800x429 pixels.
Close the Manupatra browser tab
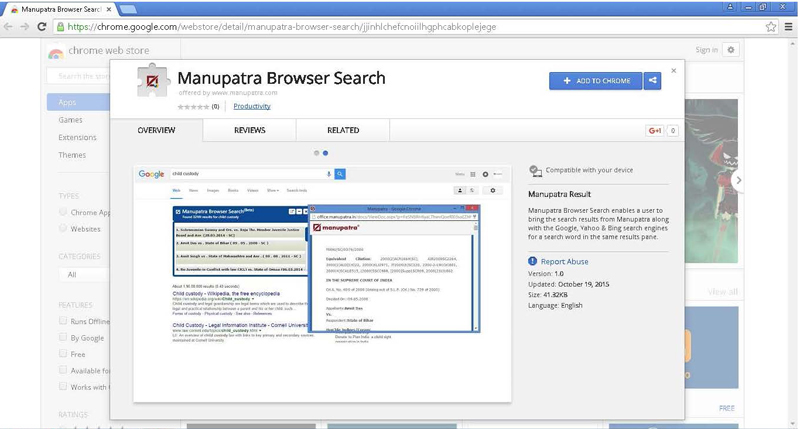(109, 9)
